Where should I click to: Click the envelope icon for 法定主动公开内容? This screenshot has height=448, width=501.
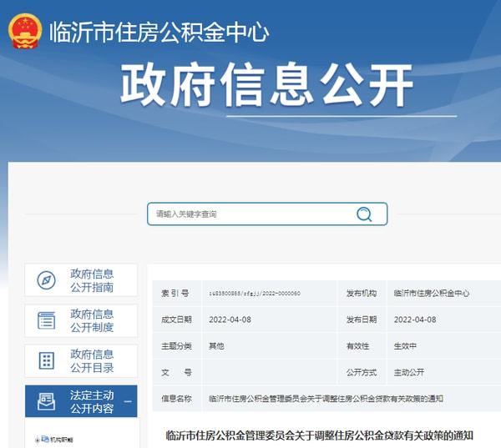(46, 401)
